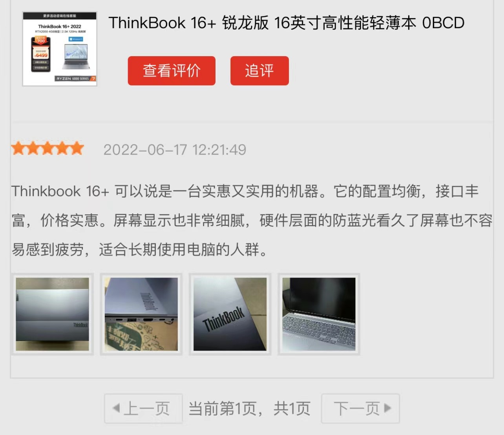Click the third orange rating star
This screenshot has width=504, height=435.
[x=47, y=148]
